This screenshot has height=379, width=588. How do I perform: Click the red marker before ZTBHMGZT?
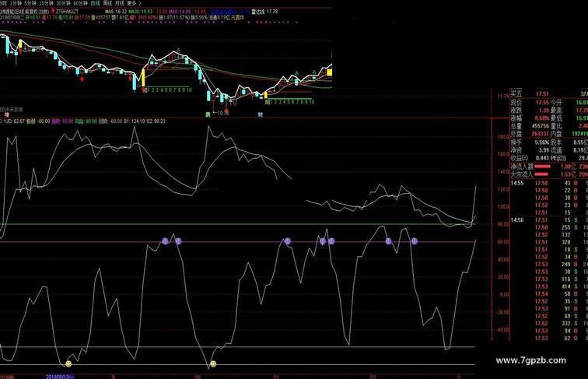53,12
